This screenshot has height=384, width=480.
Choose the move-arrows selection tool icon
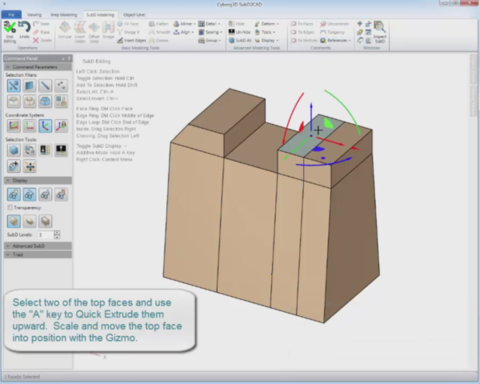(29, 166)
